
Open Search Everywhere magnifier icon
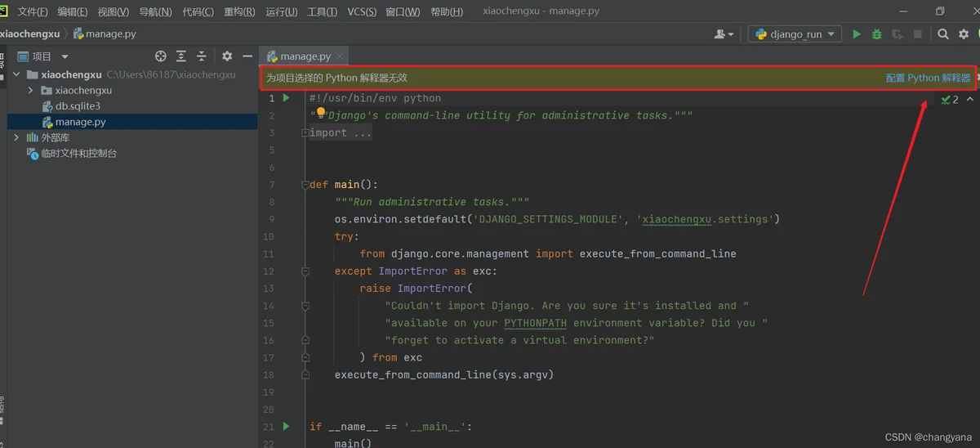[943, 34]
